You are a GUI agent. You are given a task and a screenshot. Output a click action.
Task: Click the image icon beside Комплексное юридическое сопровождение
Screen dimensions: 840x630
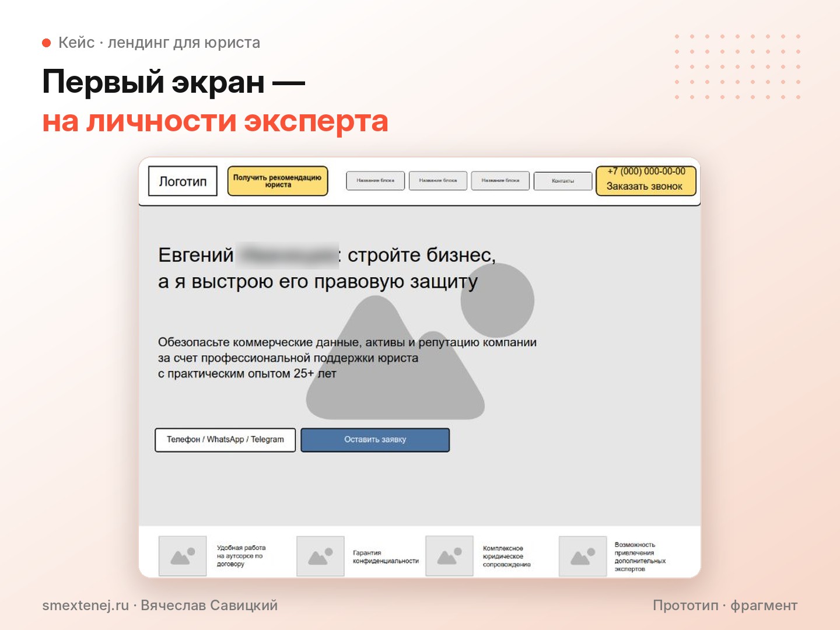click(449, 556)
